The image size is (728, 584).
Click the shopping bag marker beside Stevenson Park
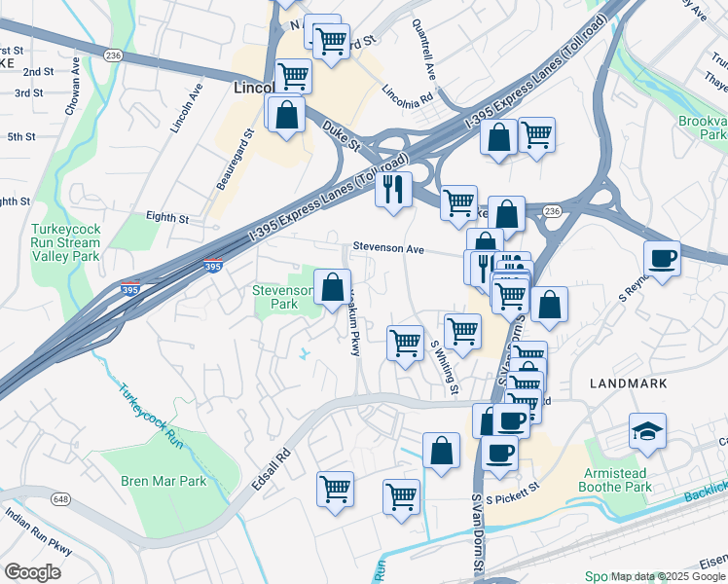click(332, 287)
